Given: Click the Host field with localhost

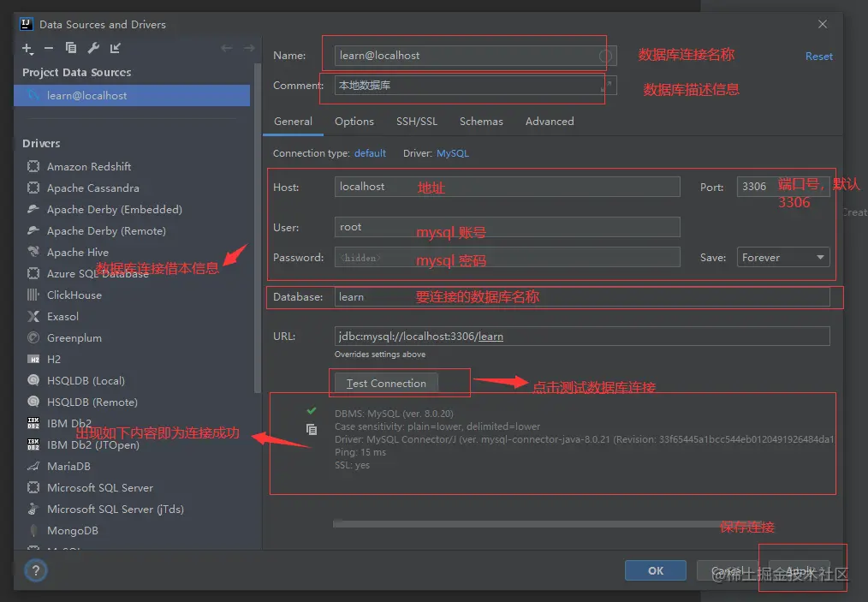Looking at the screenshot, I should click(x=507, y=187).
